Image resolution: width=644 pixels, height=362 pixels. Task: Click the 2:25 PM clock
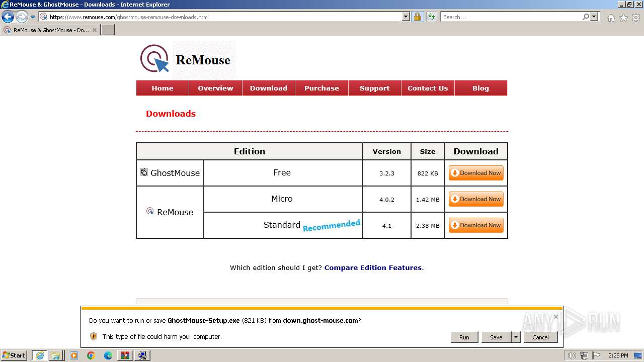(x=618, y=355)
